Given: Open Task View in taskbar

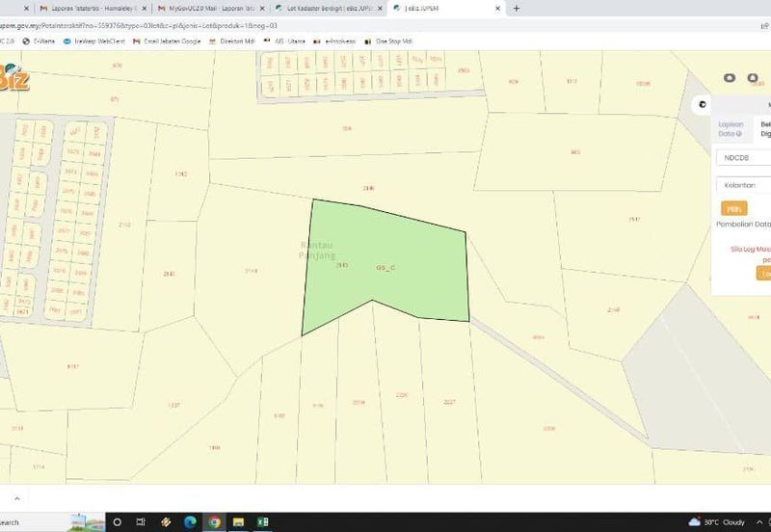Looking at the screenshot, I should pyautogui.click(x=142, y=521).
